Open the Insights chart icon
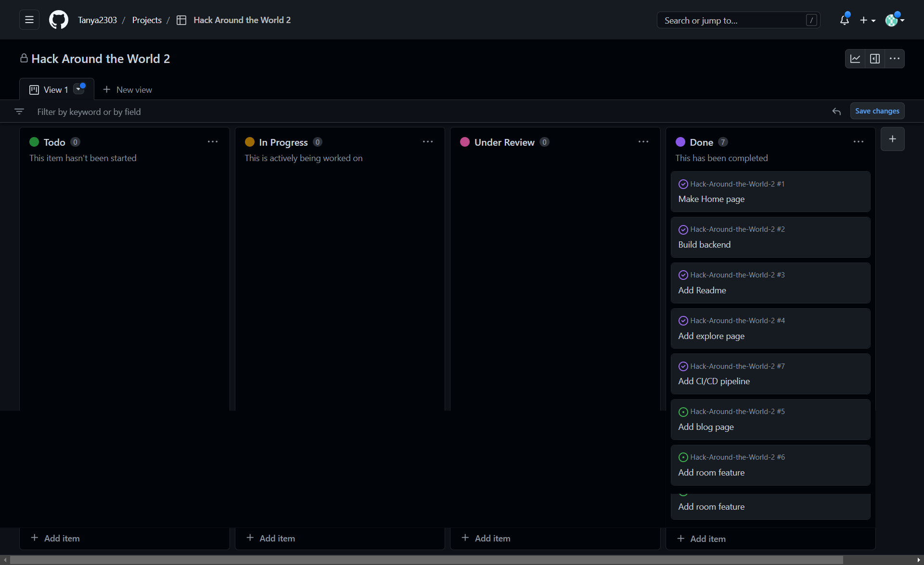924x565 pixels. (x=855, y=59)
